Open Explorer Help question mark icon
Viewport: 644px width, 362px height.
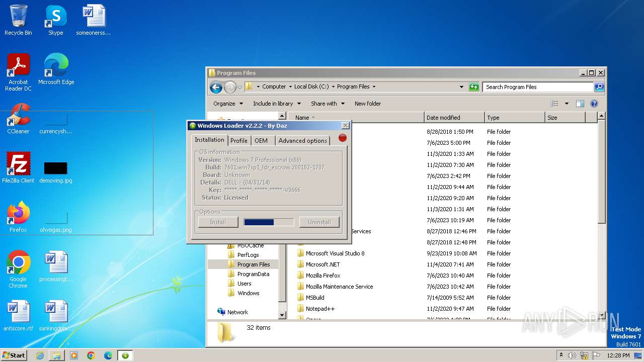point(594,104)
